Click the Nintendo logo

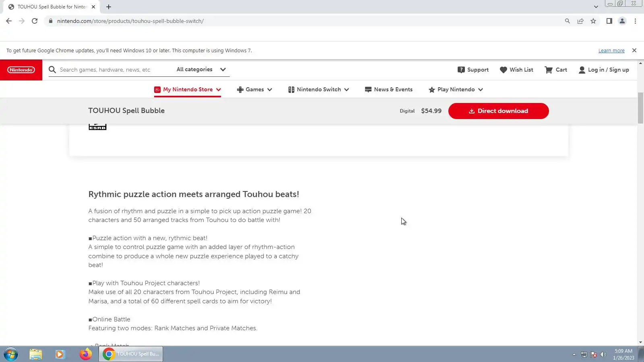point(21,70)
